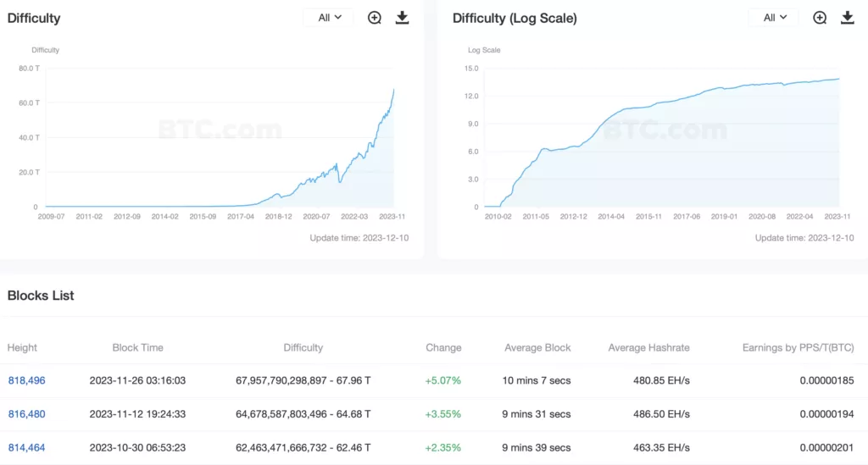Click the +5.07% change value
868x465 pixels.
[442, 380]
